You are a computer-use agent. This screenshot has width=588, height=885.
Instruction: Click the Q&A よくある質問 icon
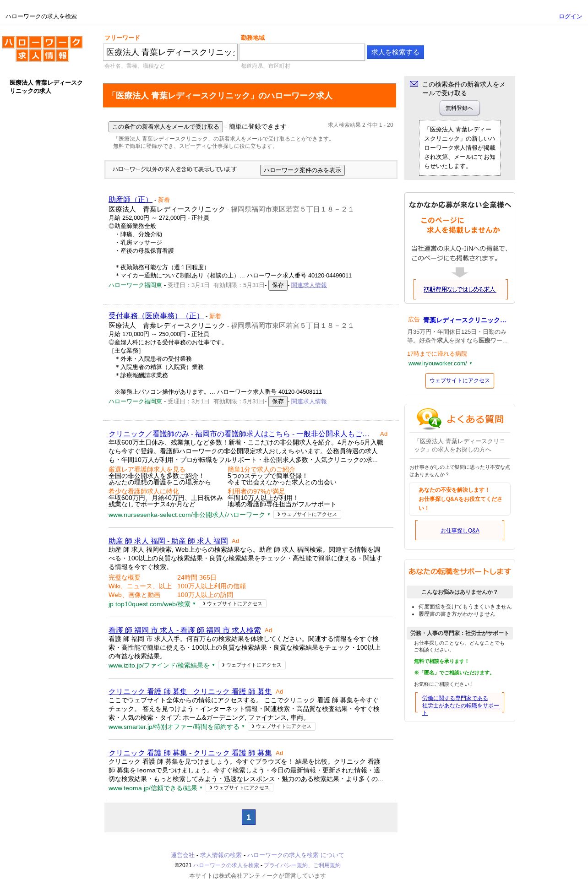429,419
